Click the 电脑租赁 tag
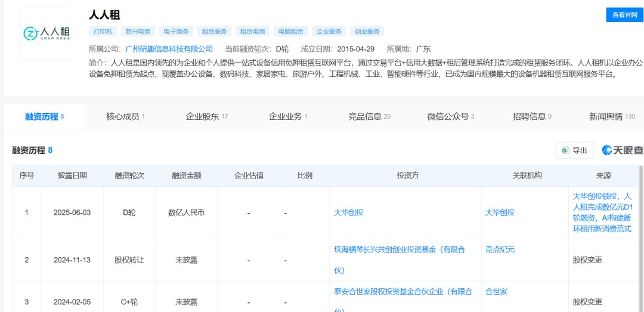This screenshot has height=312, width=644. 290,32
